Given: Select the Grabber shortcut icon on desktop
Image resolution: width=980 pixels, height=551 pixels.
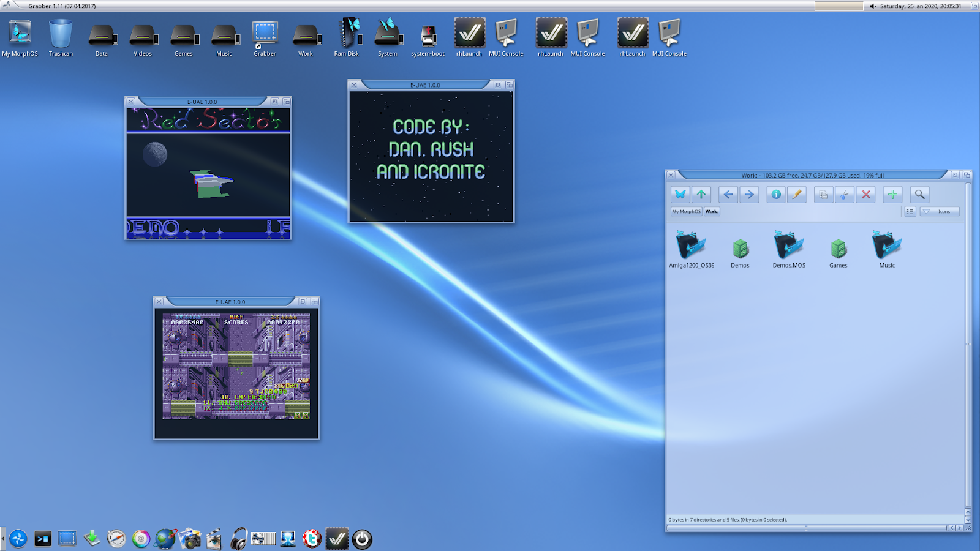Looking at the screenshot, I should coord(265,38).
